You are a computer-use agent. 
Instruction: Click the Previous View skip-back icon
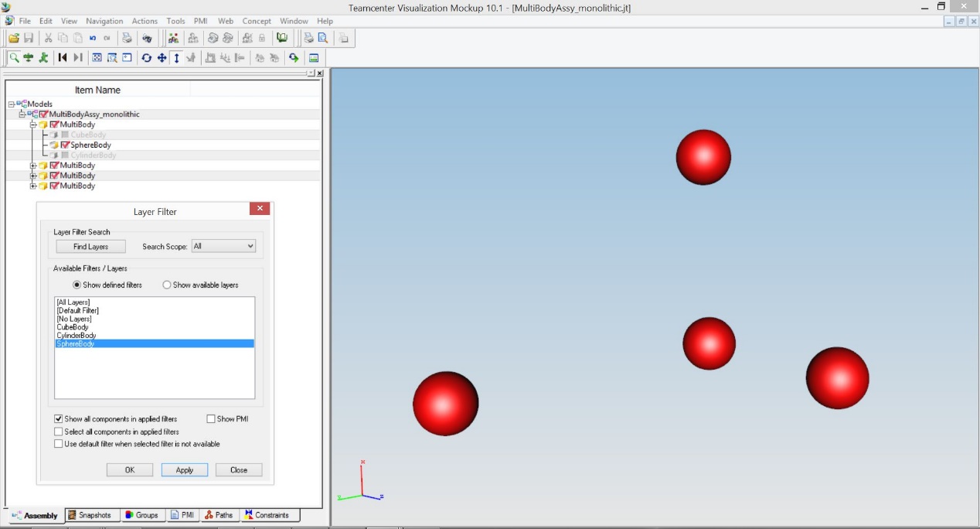pyautogui.click(x=63, y=58)
